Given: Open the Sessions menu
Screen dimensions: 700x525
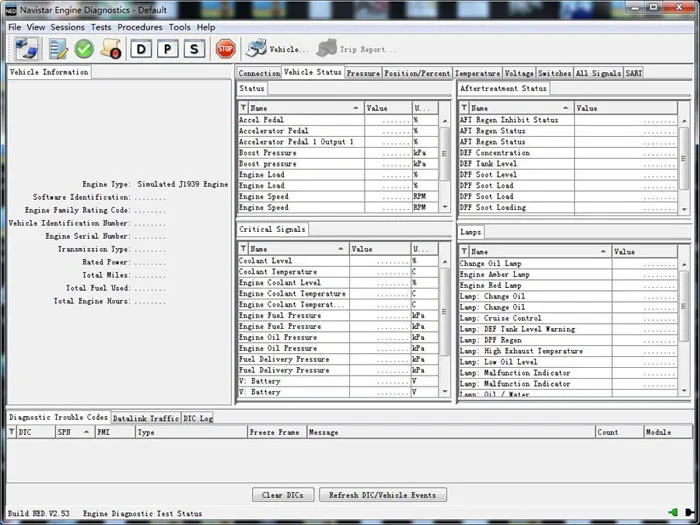Looking at the screenshot, I should (67, 27).
